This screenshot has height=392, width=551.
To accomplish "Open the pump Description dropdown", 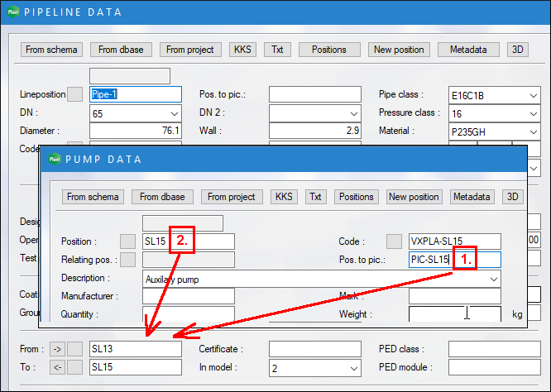I will click(x=493, y=279).
